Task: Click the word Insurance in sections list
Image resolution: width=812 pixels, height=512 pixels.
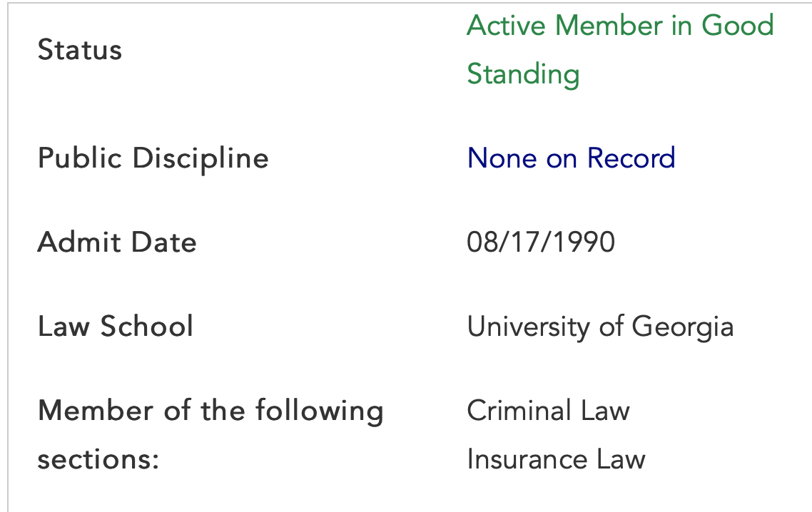Action: 527,459
